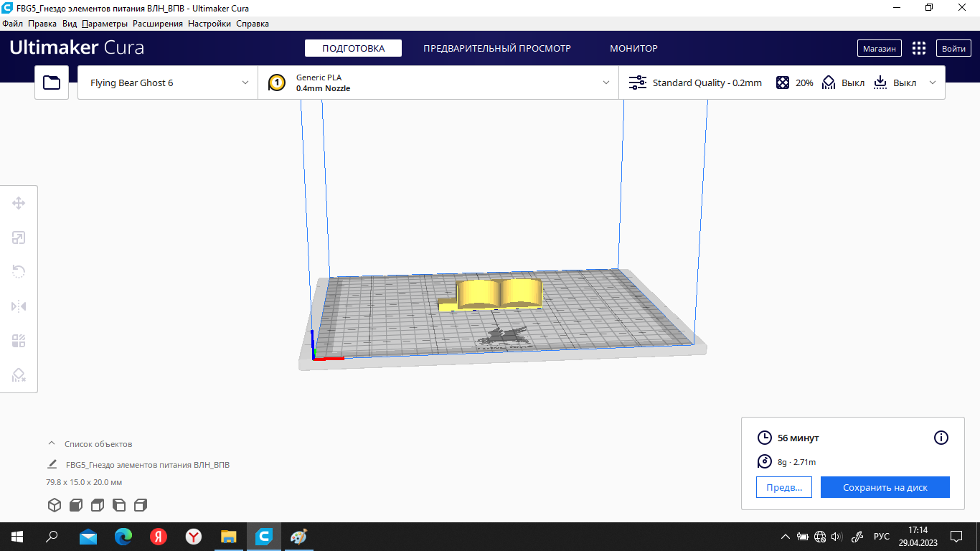This screenshot has height=551, width=980.
Task: Open notification center in system tray
Action: 956,537
